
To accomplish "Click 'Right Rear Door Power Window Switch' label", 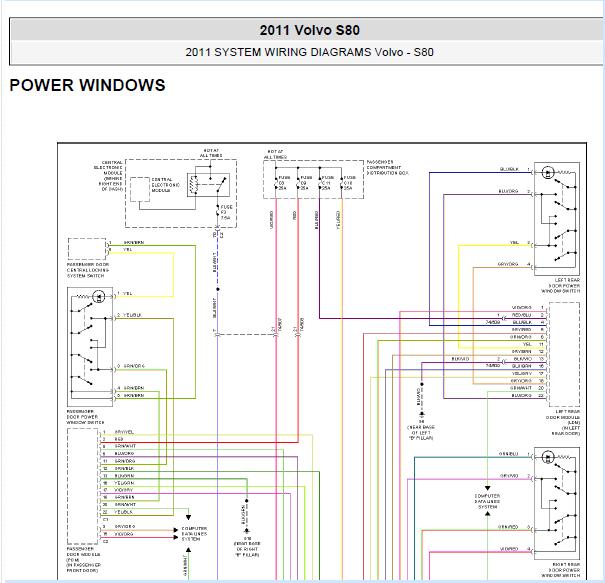I will point(560,570).
